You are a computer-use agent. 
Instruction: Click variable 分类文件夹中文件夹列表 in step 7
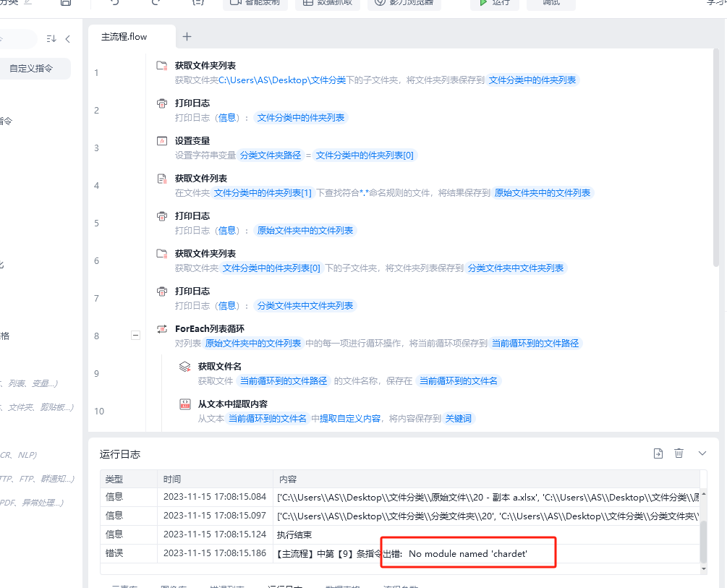(305, 306)
